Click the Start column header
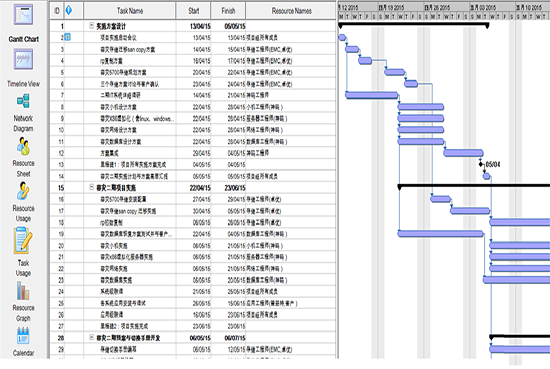550x369 pixels. [193, 11]
